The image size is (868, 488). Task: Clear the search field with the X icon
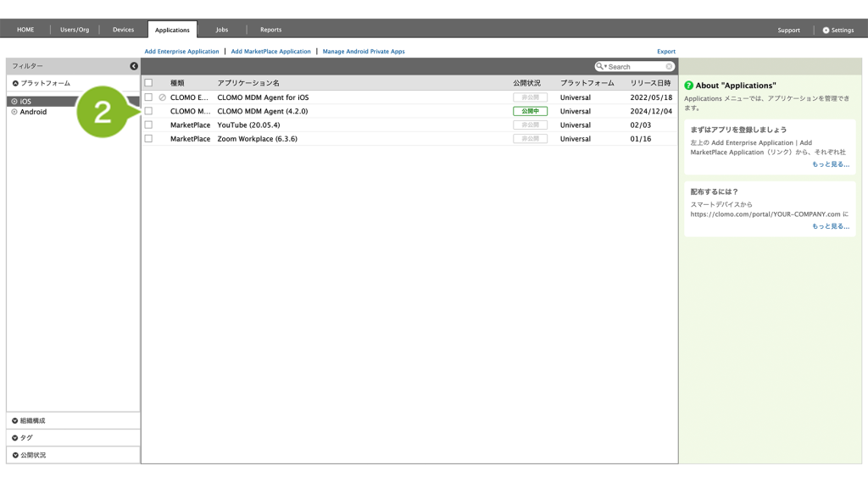pos(669,66)
